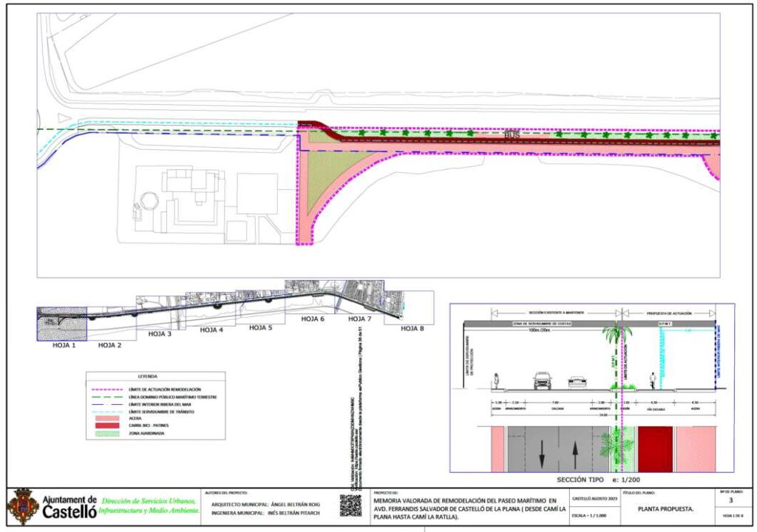Click the SUV car in the section drawing
Viewport: 757px width, 532px height.
pos(543,381)
